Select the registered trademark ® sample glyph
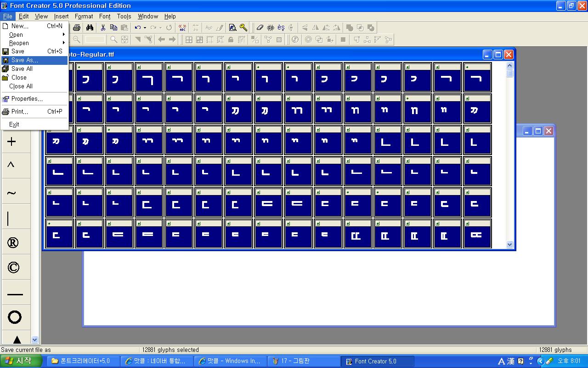The height and width of the screenshot is (368, 588). [x=13, y=243]
